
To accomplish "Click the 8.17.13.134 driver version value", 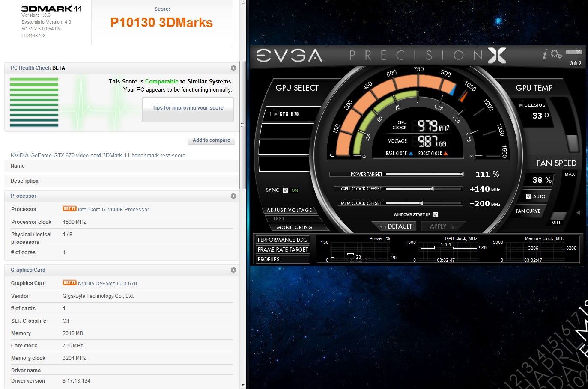I will pos(76,381).
